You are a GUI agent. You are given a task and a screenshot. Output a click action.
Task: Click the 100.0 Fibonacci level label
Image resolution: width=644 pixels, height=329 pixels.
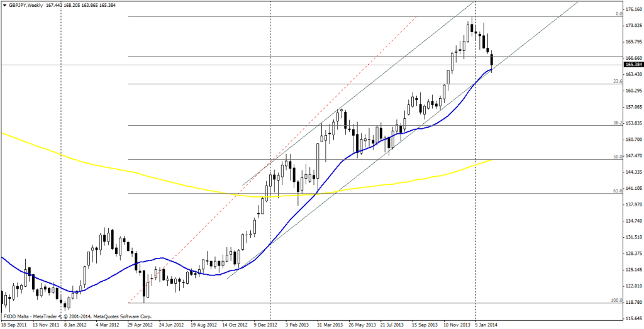(616, 300)
